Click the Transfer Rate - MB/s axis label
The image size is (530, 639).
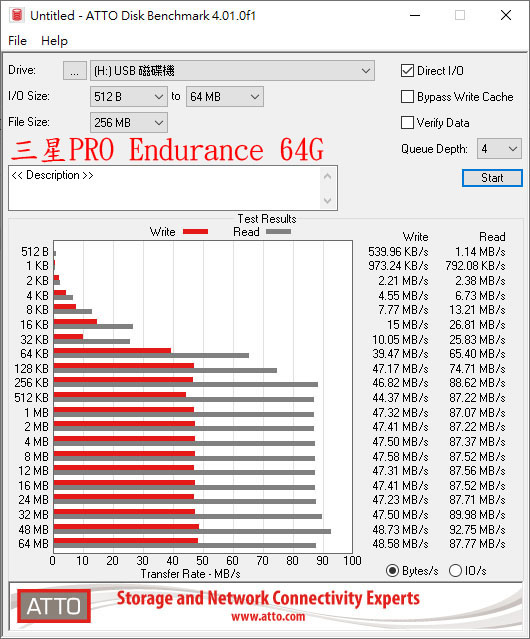coord(191,574)
